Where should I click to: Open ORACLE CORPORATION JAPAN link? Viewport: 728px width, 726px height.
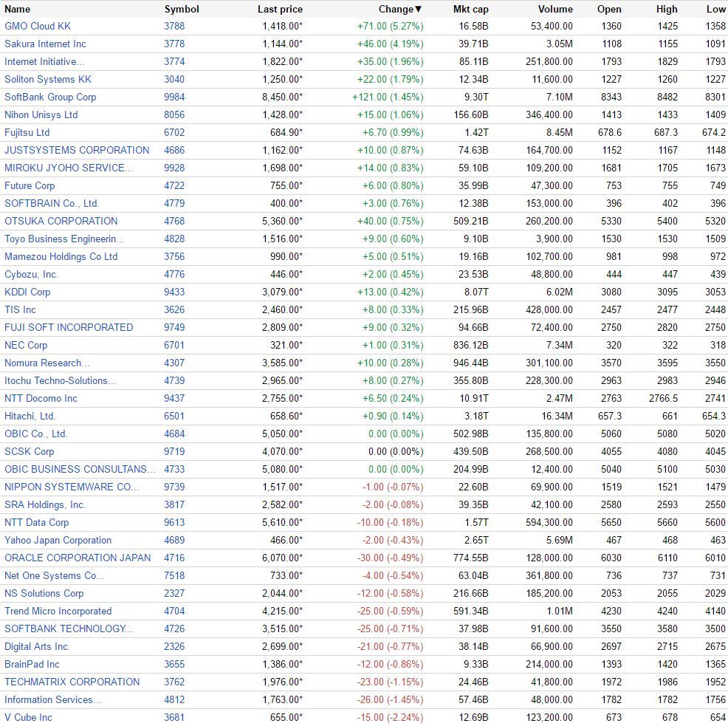tap(78, 558)
